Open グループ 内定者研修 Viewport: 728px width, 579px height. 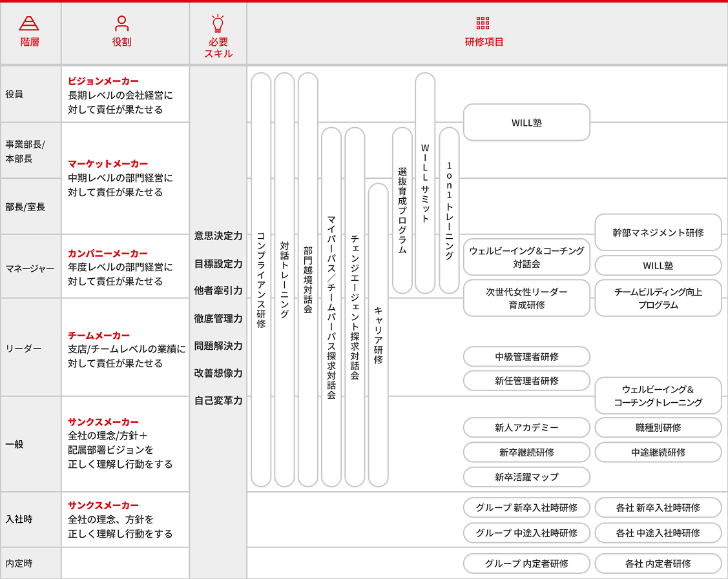click(526, 564)
